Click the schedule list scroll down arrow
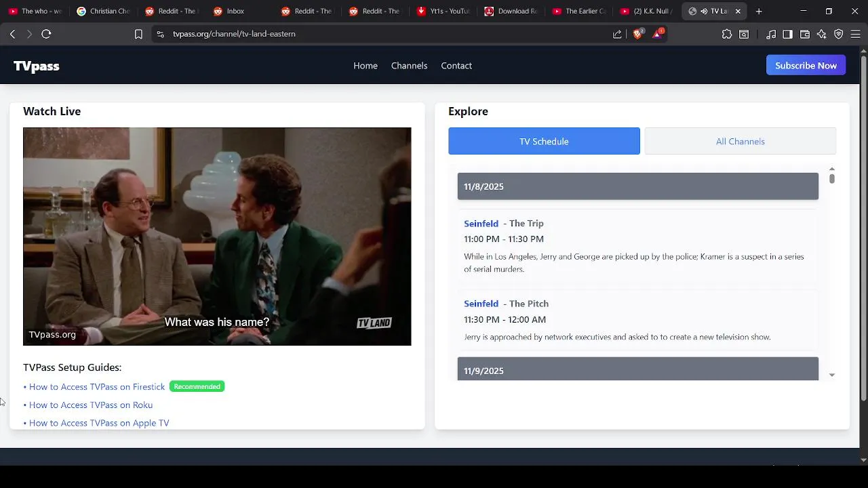This screenshot has width=868, height=488. [831, 375]
